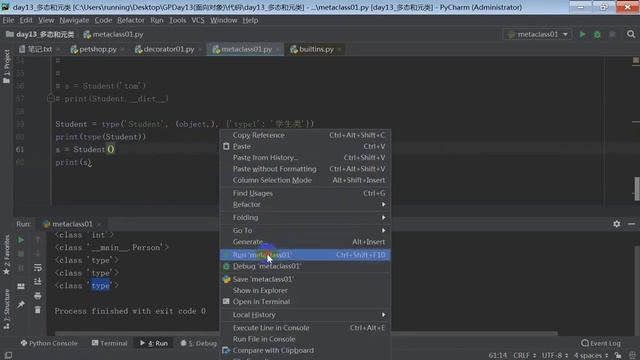Pin the Run tab
The image size is (640, 360).
click(21, 304)
